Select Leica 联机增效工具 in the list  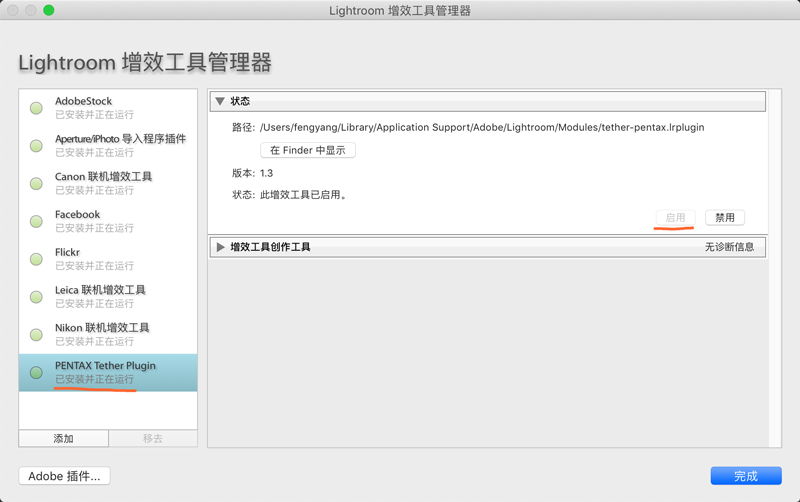click(108, 296)
